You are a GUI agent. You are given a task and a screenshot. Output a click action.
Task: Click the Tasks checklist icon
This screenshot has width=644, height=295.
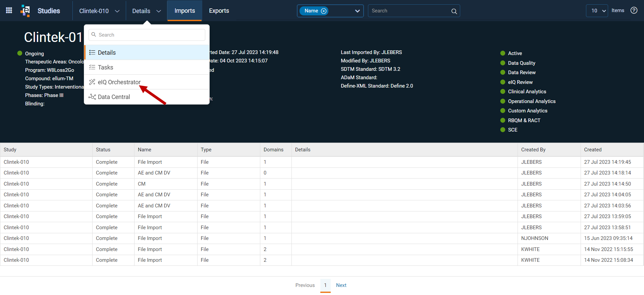pos(92,67)
